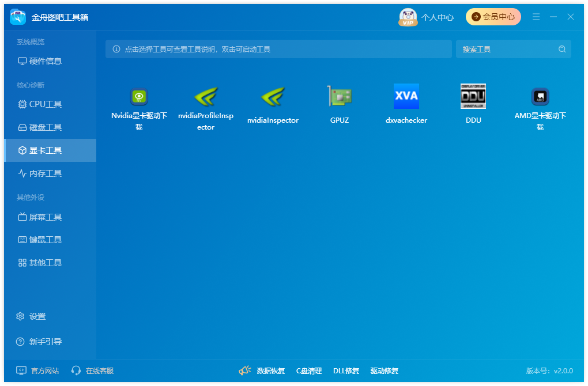Minimize the toolbox window
588x386 pixels.
pyautogui.click(x=553, y=17)
